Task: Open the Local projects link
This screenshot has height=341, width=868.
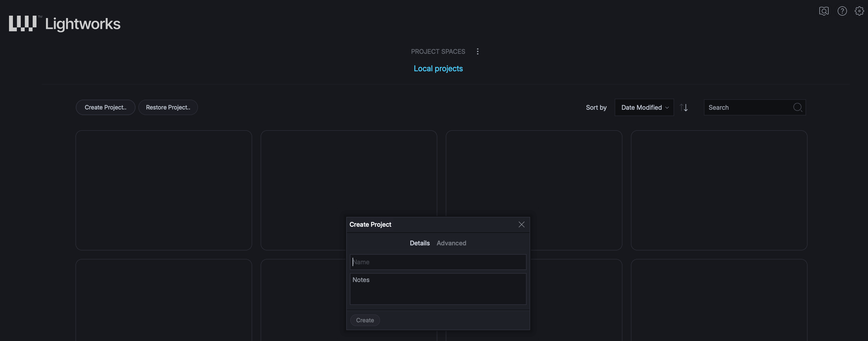Action: point(438,69)
